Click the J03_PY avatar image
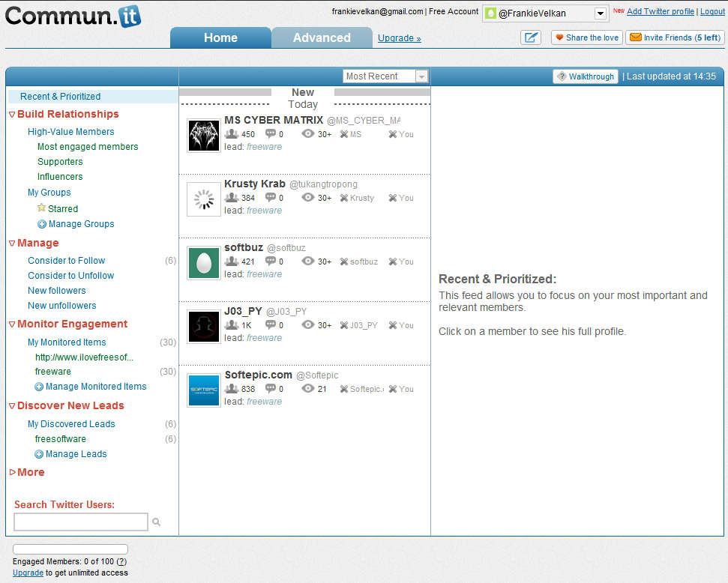728x583 pixels. [203, 326]
